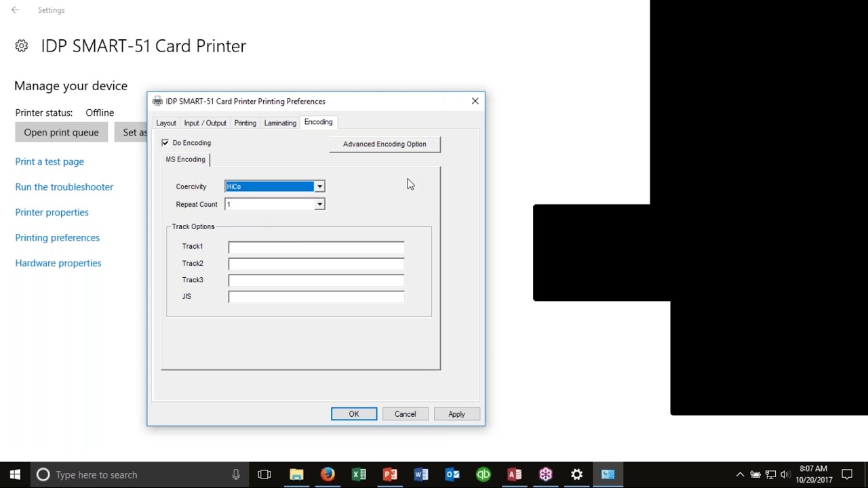Viewport: 868px width, 488px height.
Task: Open Excel from the taskbar
Action: pos(359,474)
